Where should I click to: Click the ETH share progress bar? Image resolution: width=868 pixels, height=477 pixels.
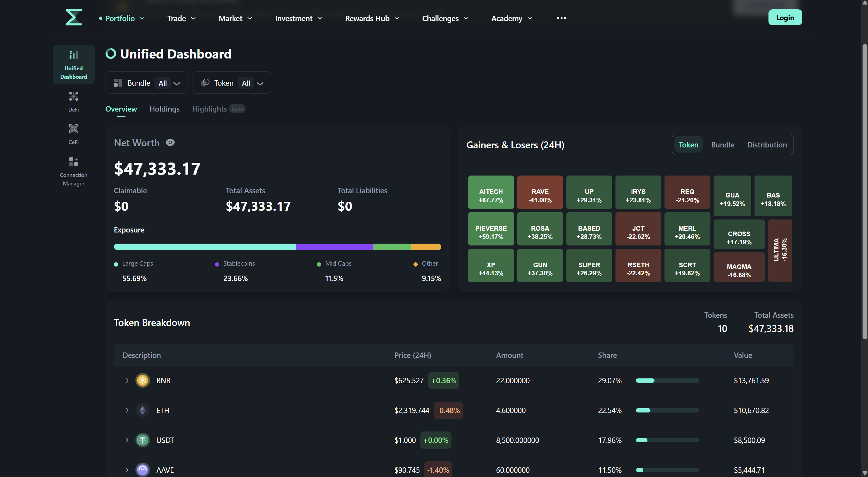coord(667,410)
